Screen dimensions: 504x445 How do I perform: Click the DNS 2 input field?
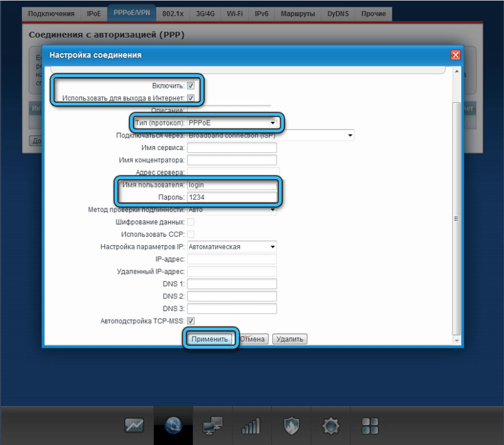231,296
